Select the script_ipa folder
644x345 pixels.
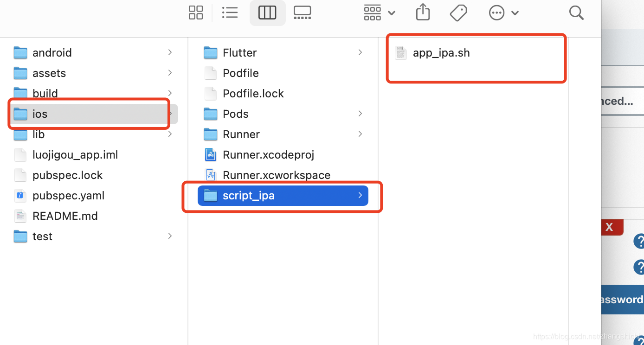pyautogui.click(x=249, y=195)
